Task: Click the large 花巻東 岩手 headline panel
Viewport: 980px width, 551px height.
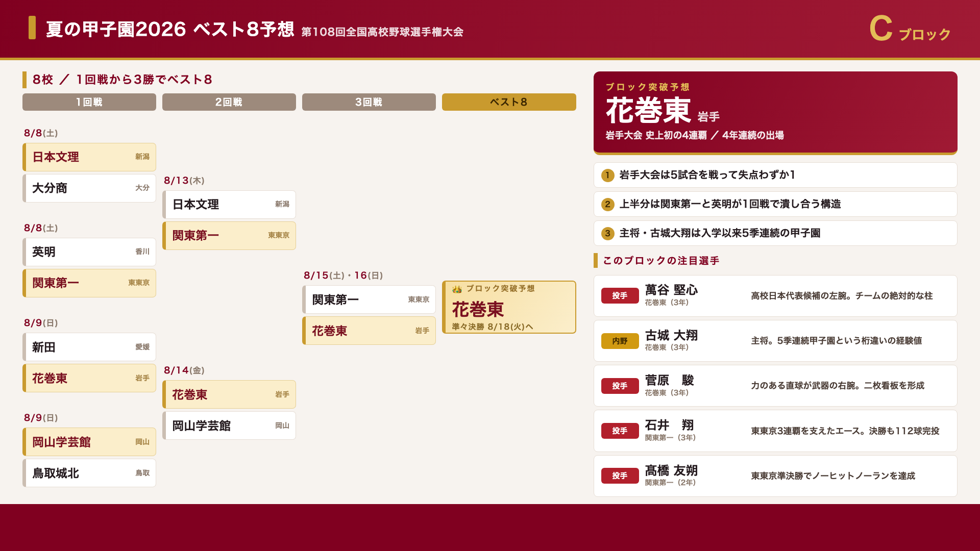Action: click(775, 113)
